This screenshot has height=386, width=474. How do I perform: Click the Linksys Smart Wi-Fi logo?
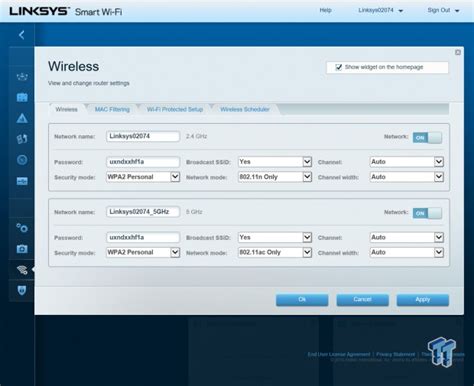[x=66, y=11]
